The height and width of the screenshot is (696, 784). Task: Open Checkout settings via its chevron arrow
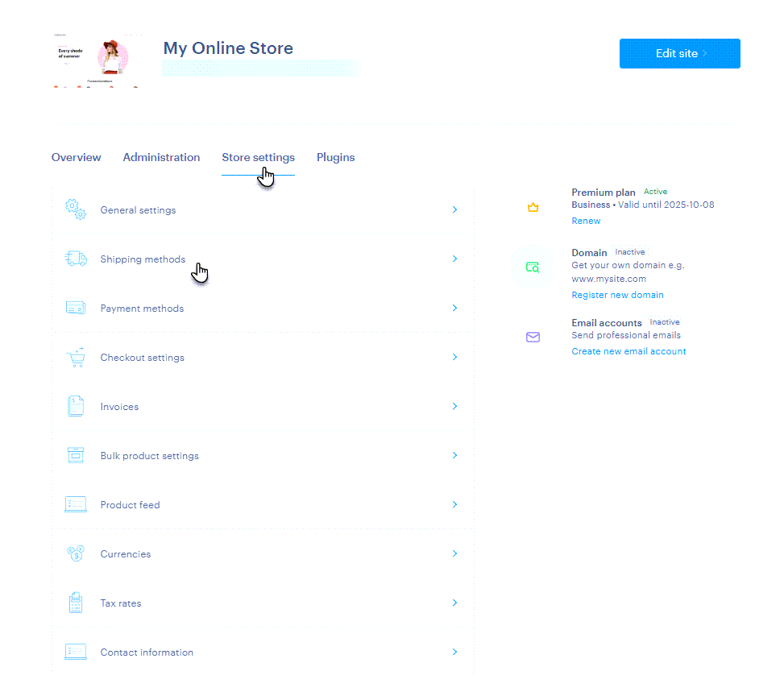coord(454,357)
